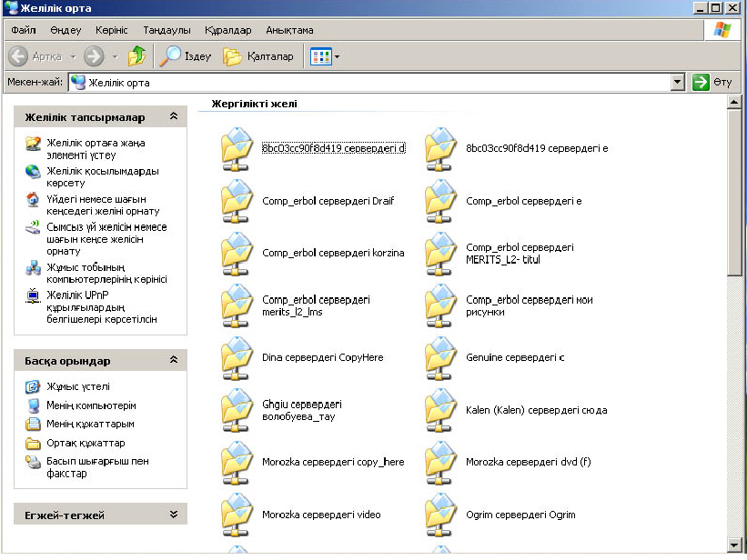Open the Morozka серверднгі video folder
The height and width of the screenshot is (560, 747).
click(237, 515)
